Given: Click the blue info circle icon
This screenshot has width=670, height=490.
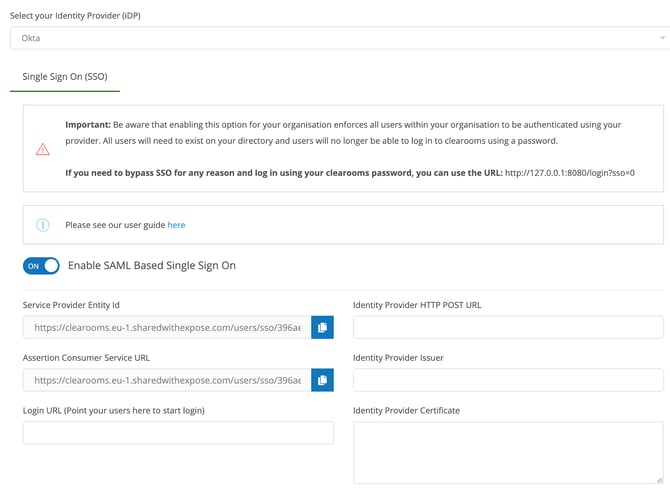Looking at the screenshot, I should click(x=42, y=225).
